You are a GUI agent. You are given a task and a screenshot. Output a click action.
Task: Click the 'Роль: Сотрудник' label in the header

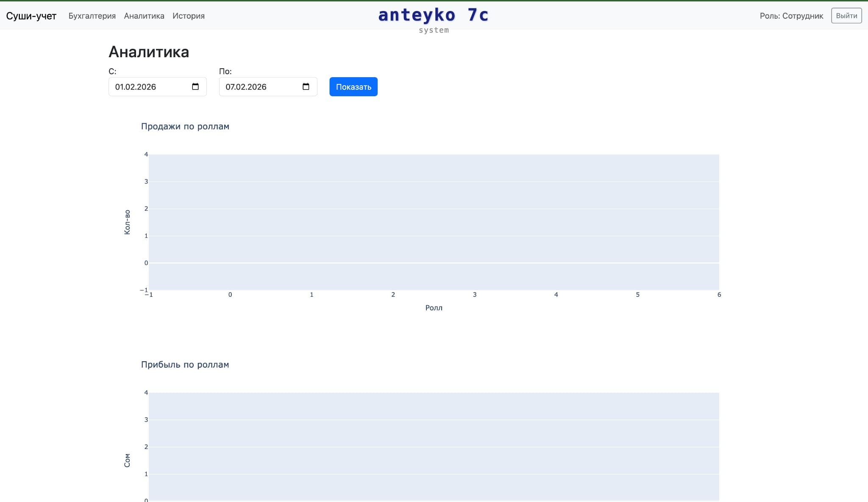[x=791, y=16]
